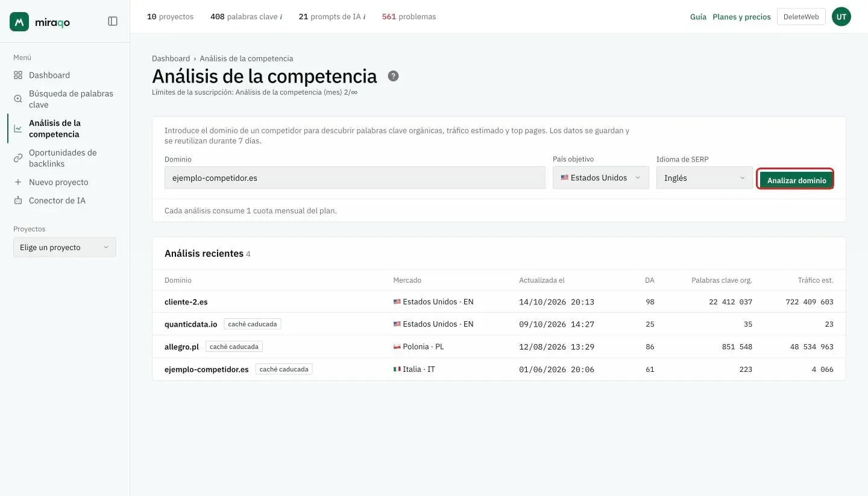
Task: Focus the Dominio input field
Action: click(355, 178)
